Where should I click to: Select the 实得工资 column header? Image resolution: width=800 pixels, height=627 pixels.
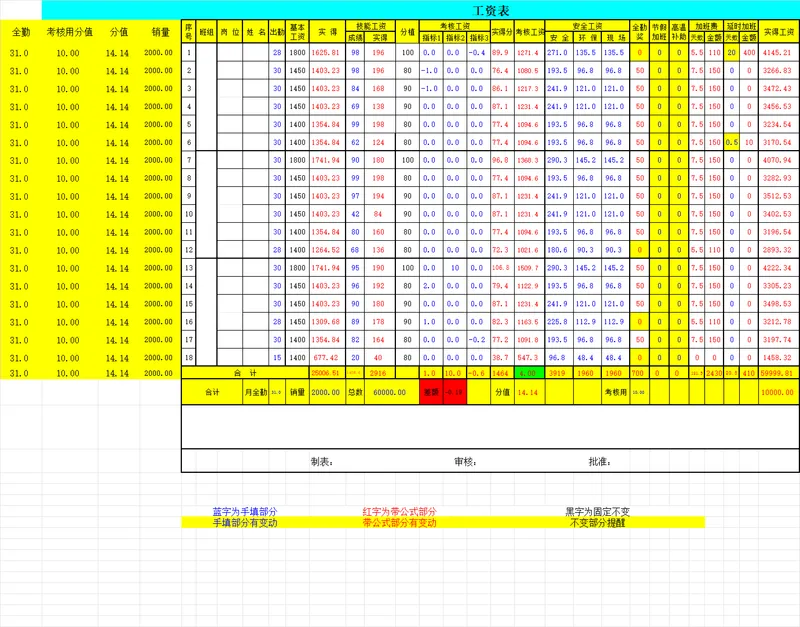click(x=779, y=32)
